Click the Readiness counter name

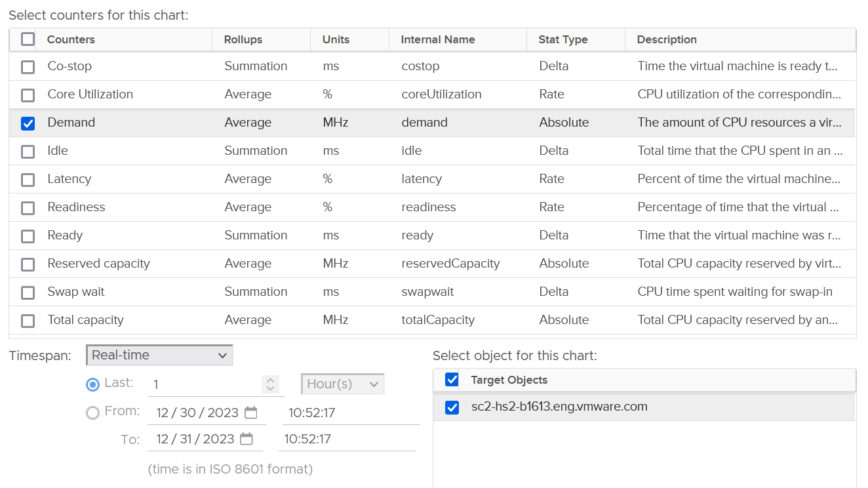point(76,207)
